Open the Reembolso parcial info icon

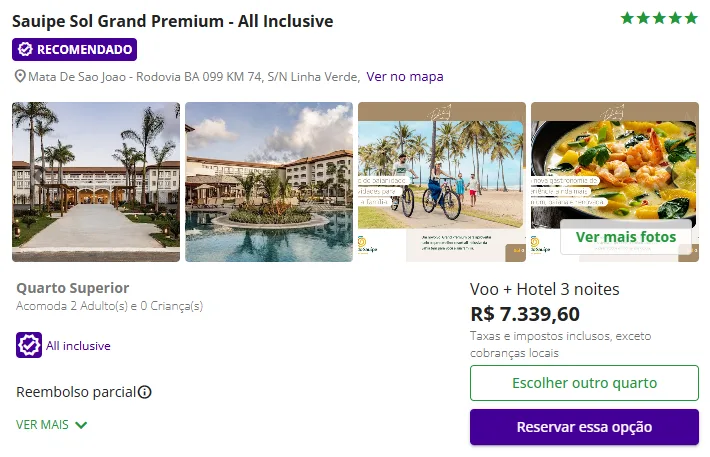(x=145, y=392)
